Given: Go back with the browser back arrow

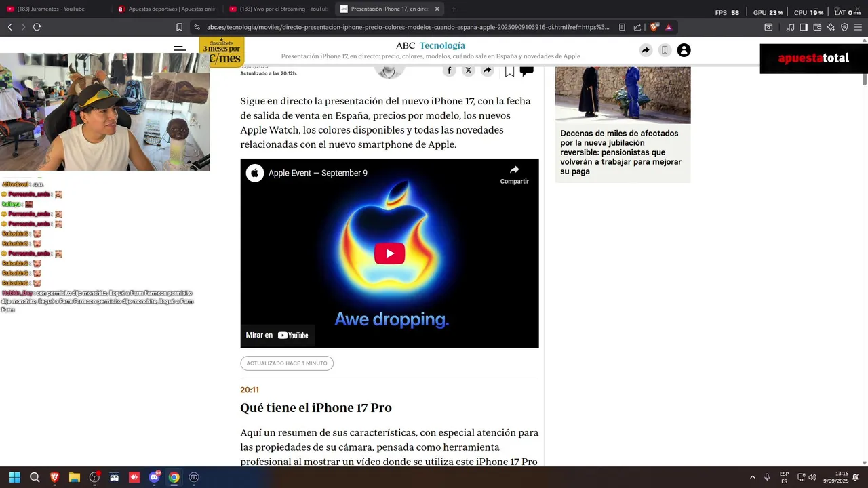Looking at the screenshot, I should tap(9, 27).
